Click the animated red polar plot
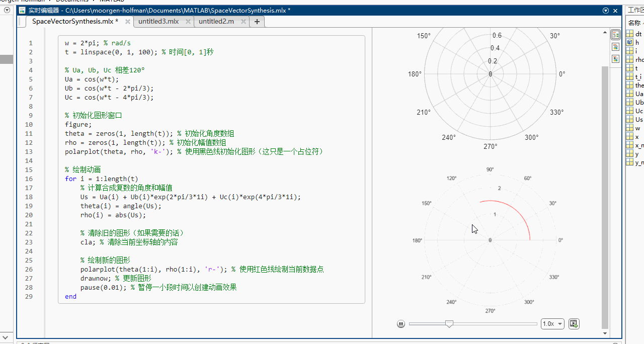The width and height of the screenshot is (644, 344). coord(491,240)
